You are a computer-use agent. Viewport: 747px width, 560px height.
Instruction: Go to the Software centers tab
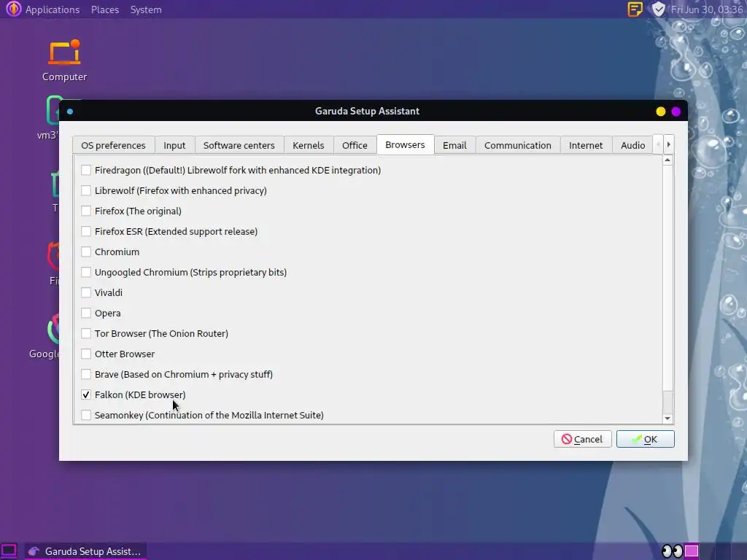[239, 145]
